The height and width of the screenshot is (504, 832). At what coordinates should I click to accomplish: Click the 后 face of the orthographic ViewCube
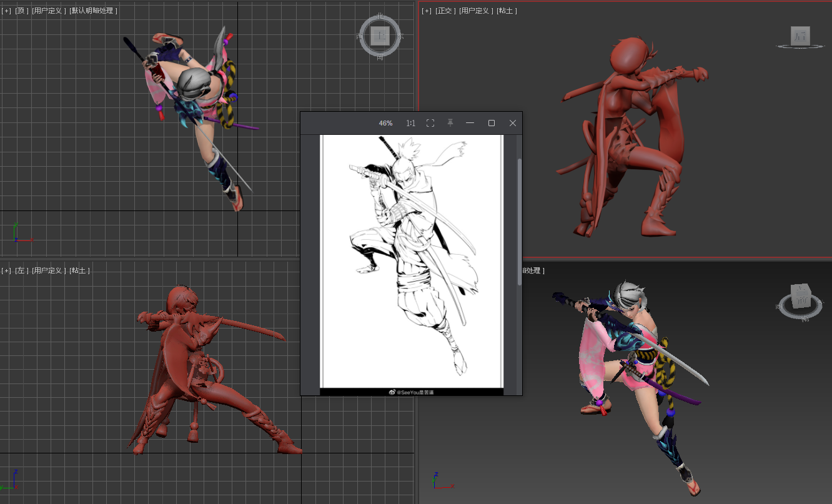[x=800, y=36]
